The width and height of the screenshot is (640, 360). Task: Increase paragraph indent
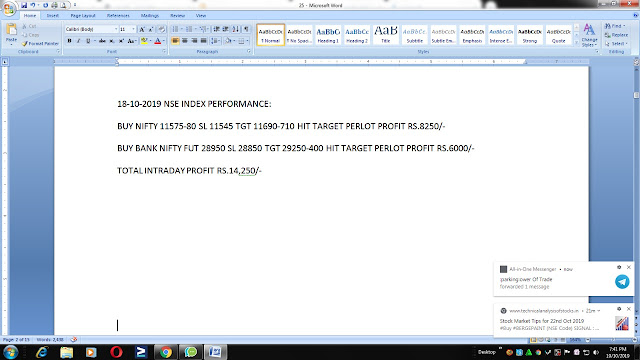(x=226, y=29)
